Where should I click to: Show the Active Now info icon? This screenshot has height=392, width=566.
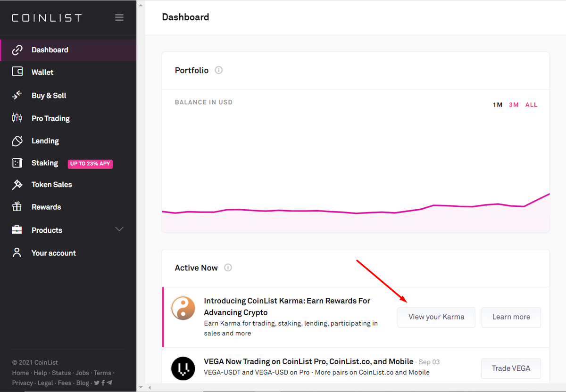click(228, 268)
